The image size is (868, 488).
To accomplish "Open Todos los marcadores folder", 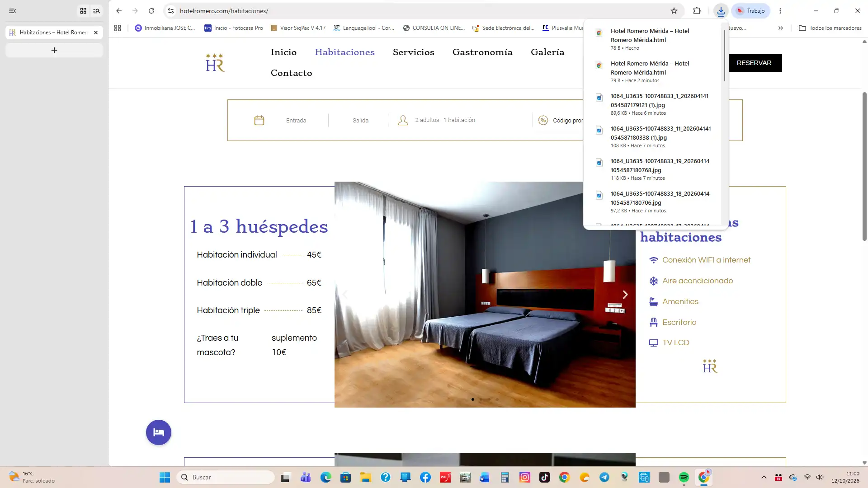I will tap(830, 28).
